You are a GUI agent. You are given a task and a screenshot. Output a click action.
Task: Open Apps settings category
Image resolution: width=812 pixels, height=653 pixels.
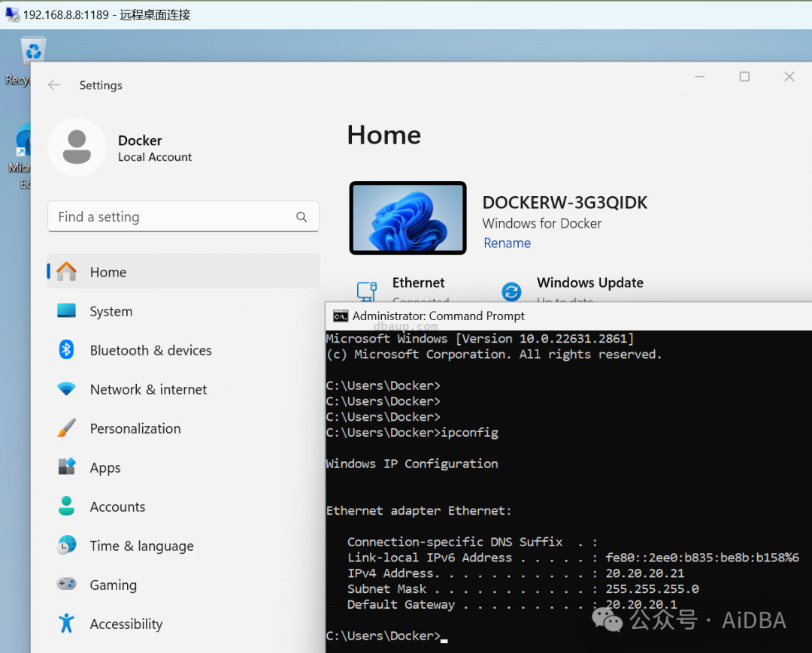(x=183, y=467)
